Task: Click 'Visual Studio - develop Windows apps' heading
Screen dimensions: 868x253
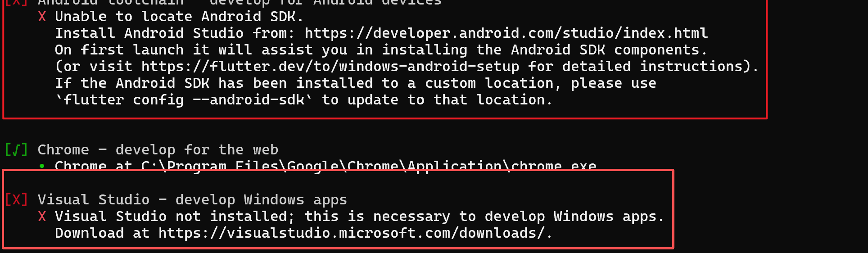Action: pyautogui.click(x=192, y=199)
